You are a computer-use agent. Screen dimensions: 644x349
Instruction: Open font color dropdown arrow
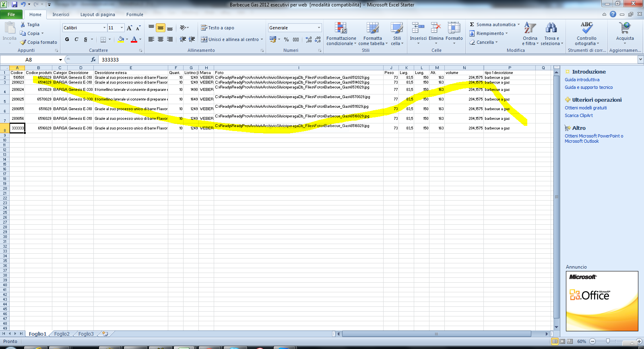(x=140, y=39)
